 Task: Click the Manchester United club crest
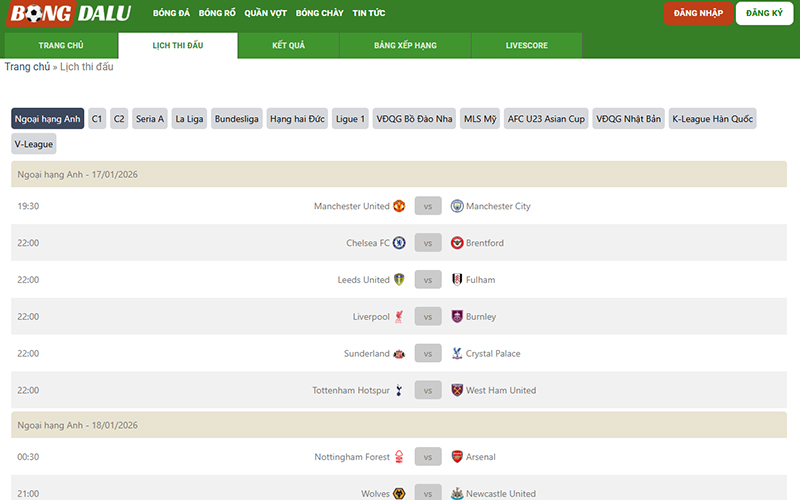(399, 206)
